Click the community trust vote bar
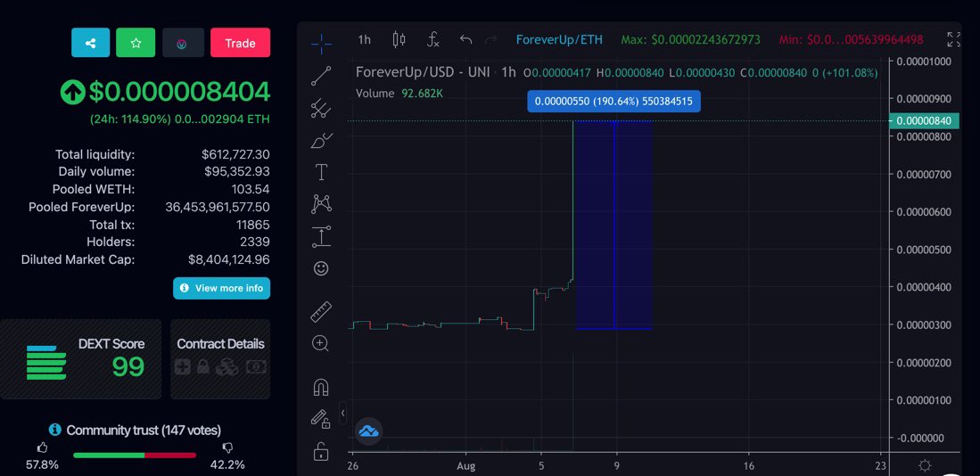 (135, 455)
